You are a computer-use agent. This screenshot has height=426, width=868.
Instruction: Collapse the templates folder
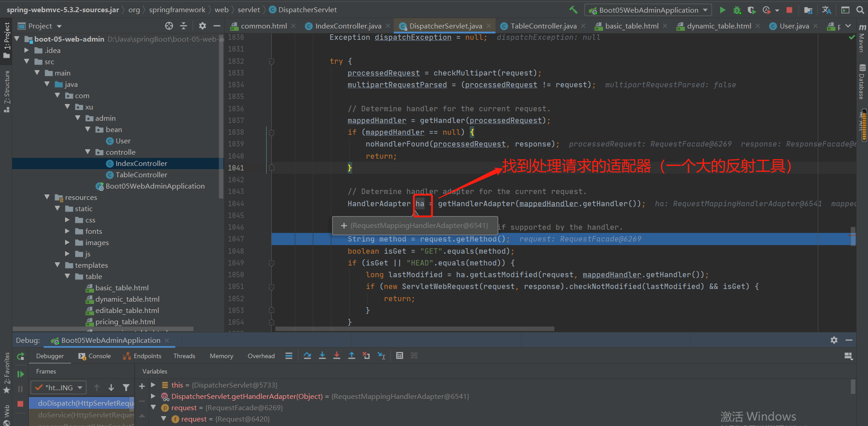[x=57, y=265]
